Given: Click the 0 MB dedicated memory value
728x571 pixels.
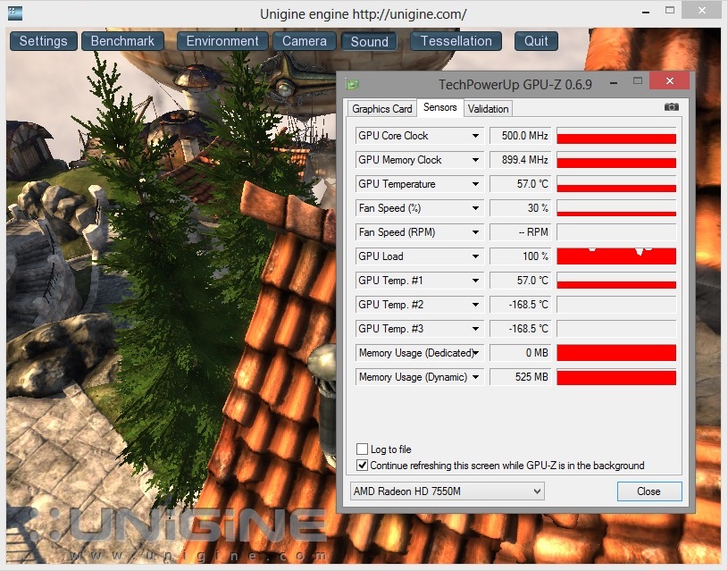Looking at the screenshot, I should click(521, 353).
